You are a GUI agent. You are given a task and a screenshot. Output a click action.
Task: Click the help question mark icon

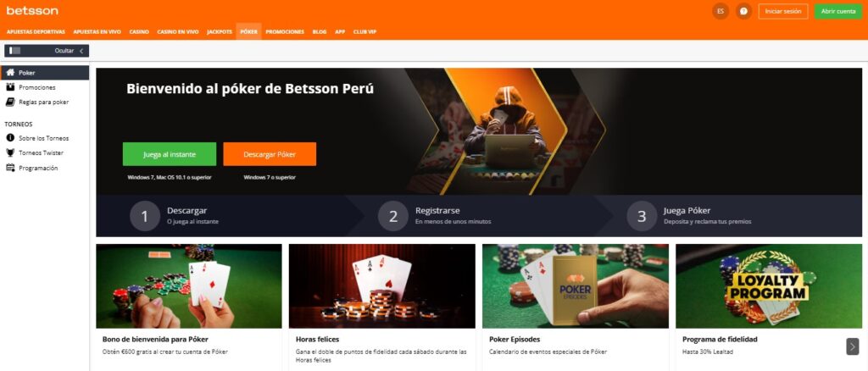[x=743, y=11]
